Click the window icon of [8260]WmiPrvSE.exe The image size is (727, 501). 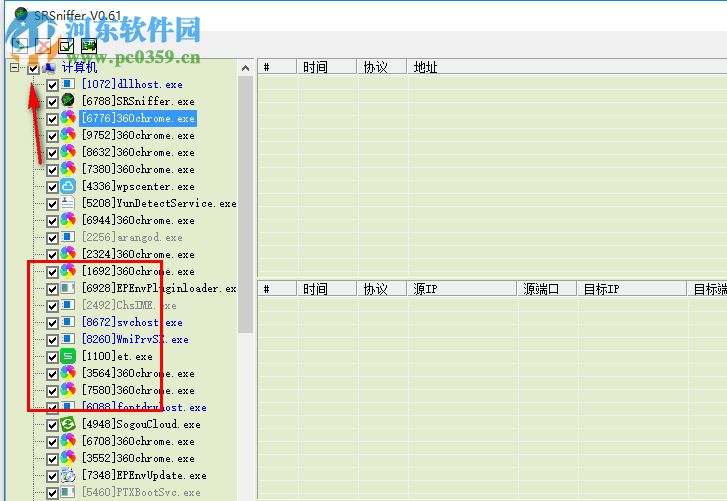point(68,339)
